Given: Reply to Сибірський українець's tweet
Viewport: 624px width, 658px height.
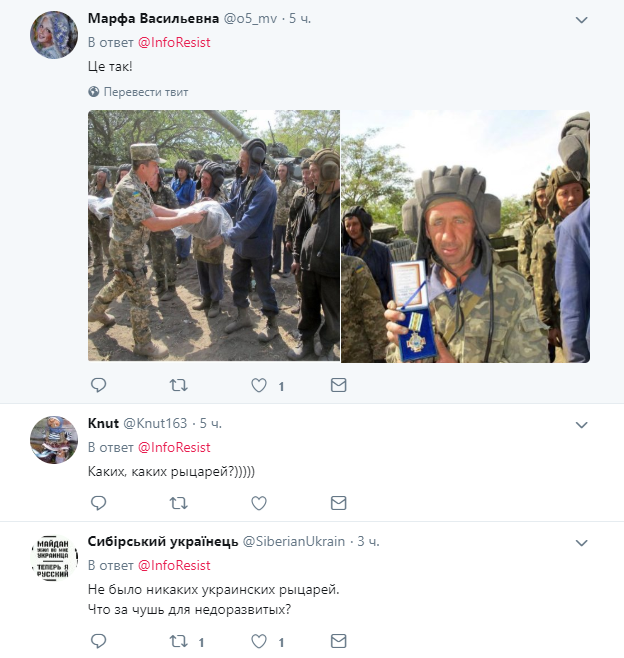Looking at the screenshot, I should tap(99, 641).
